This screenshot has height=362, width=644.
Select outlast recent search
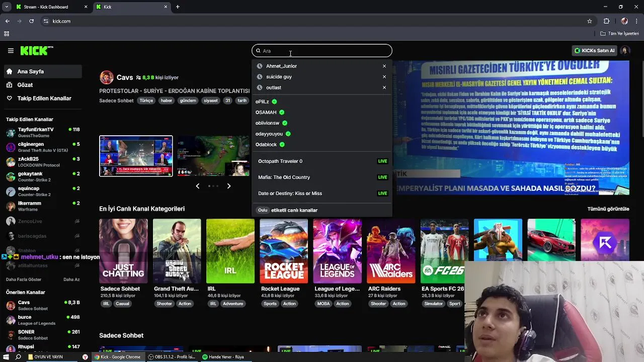pyautogui.click(x=274, y=87)
